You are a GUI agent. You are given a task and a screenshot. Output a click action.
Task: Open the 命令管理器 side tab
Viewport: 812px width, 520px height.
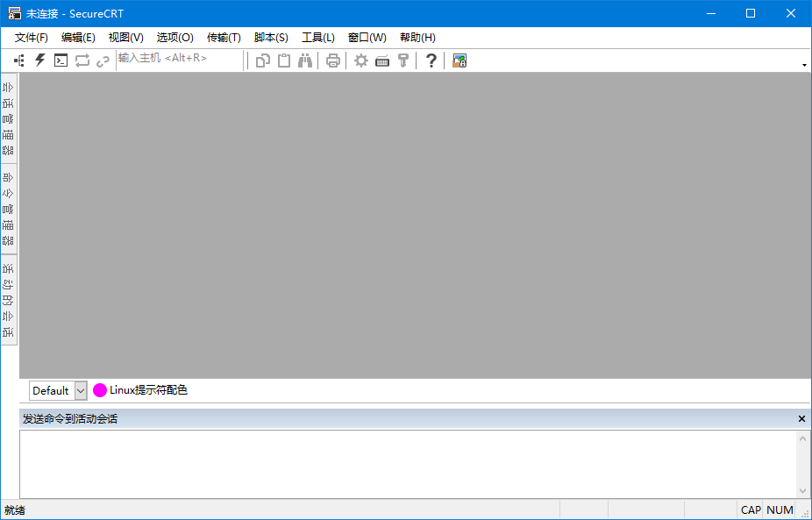click(9, 209)
